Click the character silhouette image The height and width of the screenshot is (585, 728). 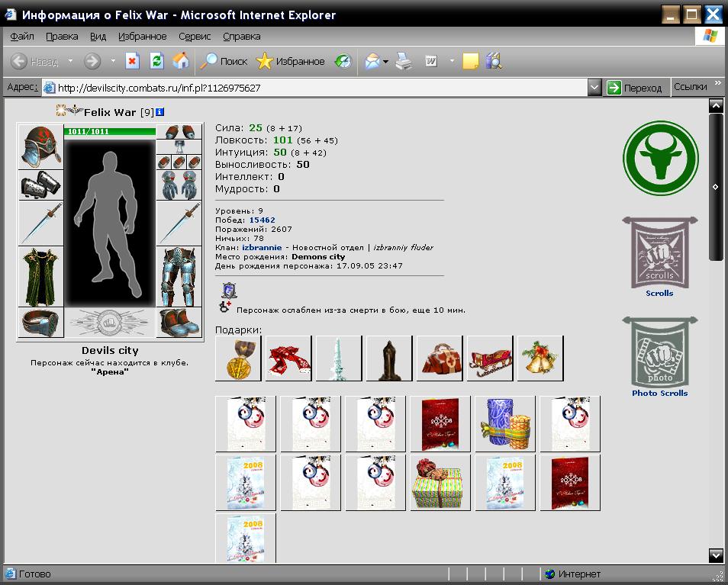(x=110, y=223)
